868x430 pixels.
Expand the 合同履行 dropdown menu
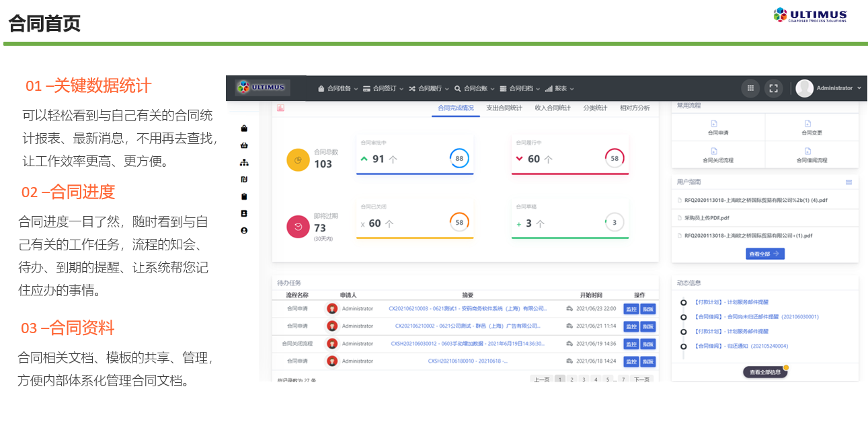tap(428, 89)
